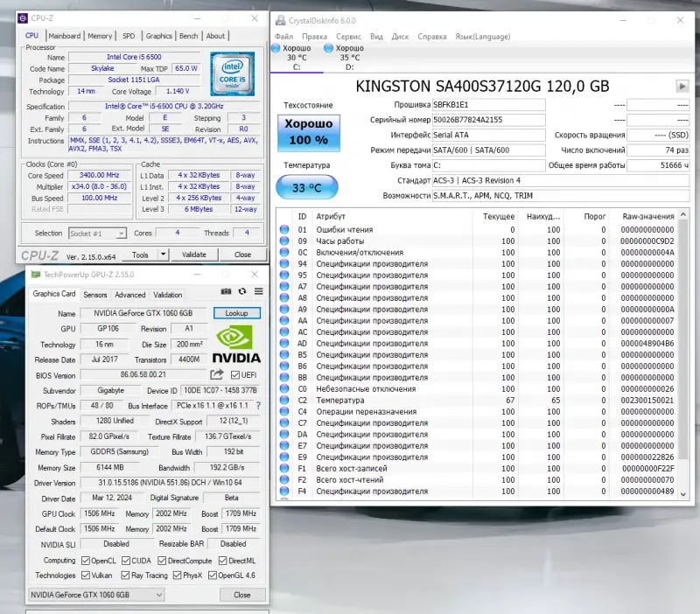The height and width of the screenshot is (614, 700).
Task: Toggle the CUDA checkbox
Action: click(x=126, y=561)
